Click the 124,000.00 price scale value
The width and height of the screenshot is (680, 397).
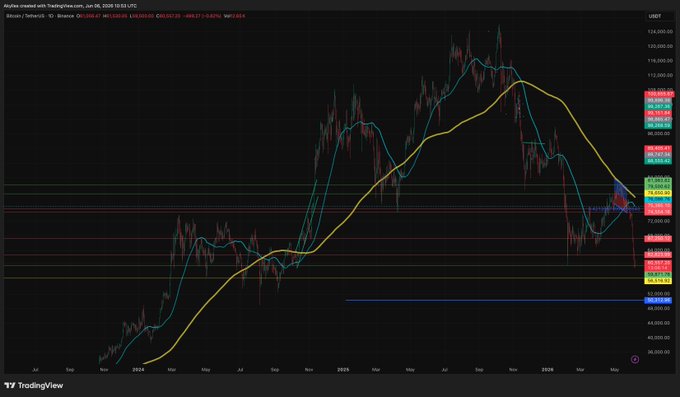click(660, 32)
